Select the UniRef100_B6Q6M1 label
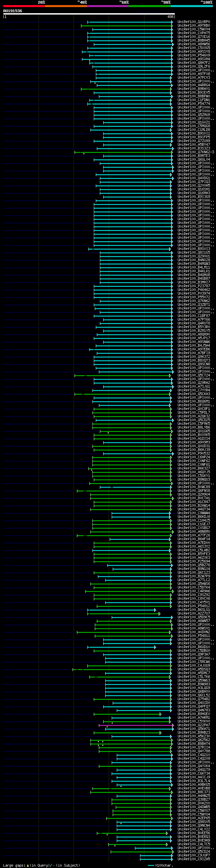216x868 pixels. coord(194,402)
